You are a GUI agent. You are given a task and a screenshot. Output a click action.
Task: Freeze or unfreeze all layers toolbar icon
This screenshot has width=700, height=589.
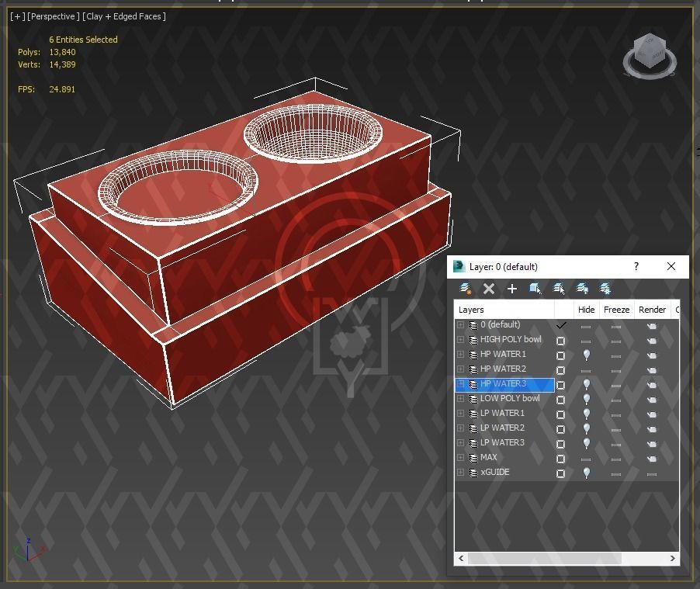coord(605,289)
